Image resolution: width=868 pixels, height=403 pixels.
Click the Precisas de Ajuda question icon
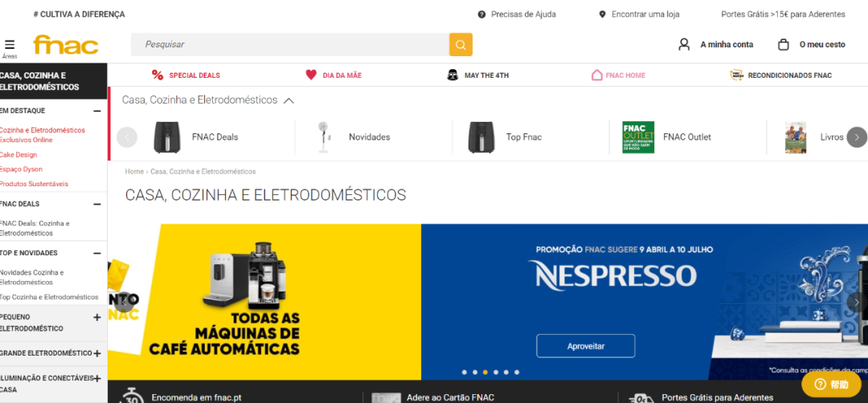[x=481, y=14]
